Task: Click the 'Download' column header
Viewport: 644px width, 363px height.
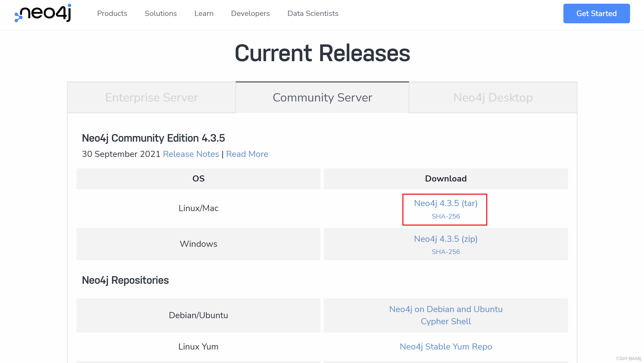Action: 446,178
